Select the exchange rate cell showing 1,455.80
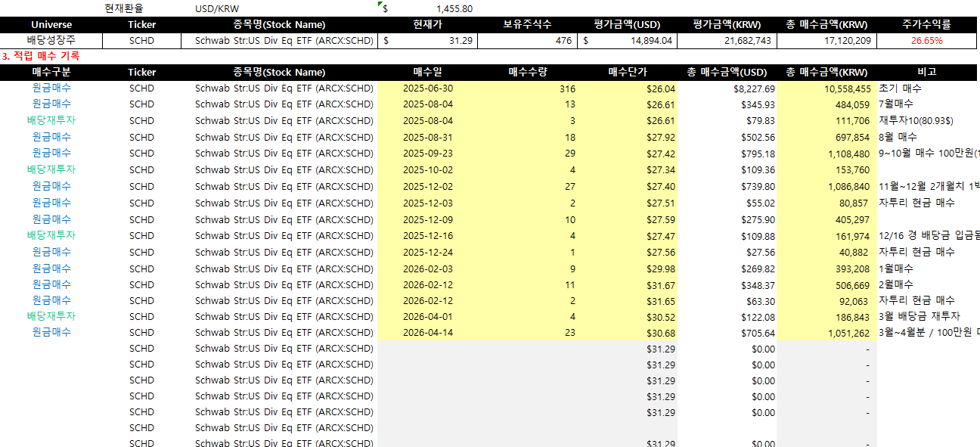 click(x=428, y=8)
